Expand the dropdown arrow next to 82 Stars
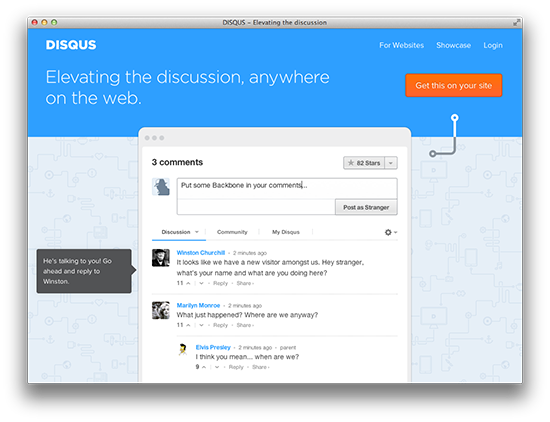 pos(391,163)
